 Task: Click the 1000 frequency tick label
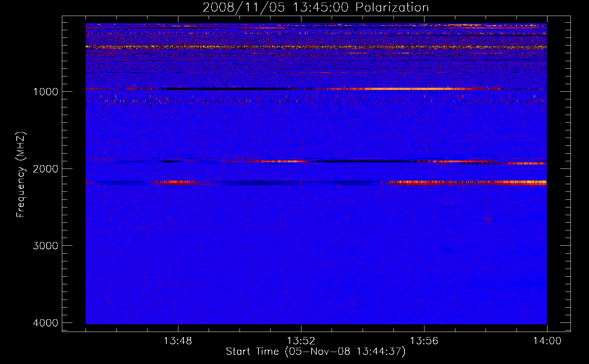click(46, 91)
